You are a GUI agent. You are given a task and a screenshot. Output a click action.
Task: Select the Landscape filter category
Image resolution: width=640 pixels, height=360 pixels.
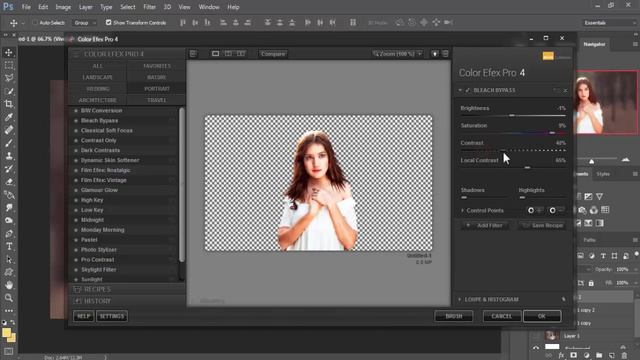click(98, 77)
